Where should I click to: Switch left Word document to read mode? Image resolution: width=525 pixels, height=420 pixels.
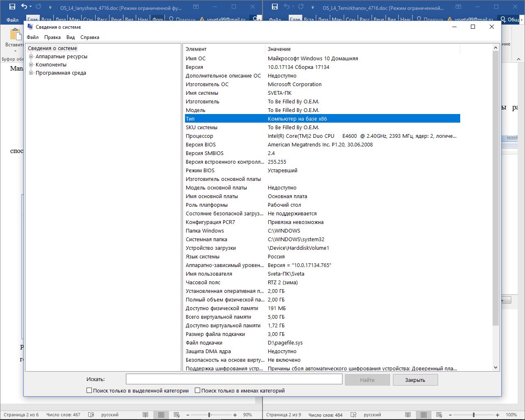click(145, 415)
